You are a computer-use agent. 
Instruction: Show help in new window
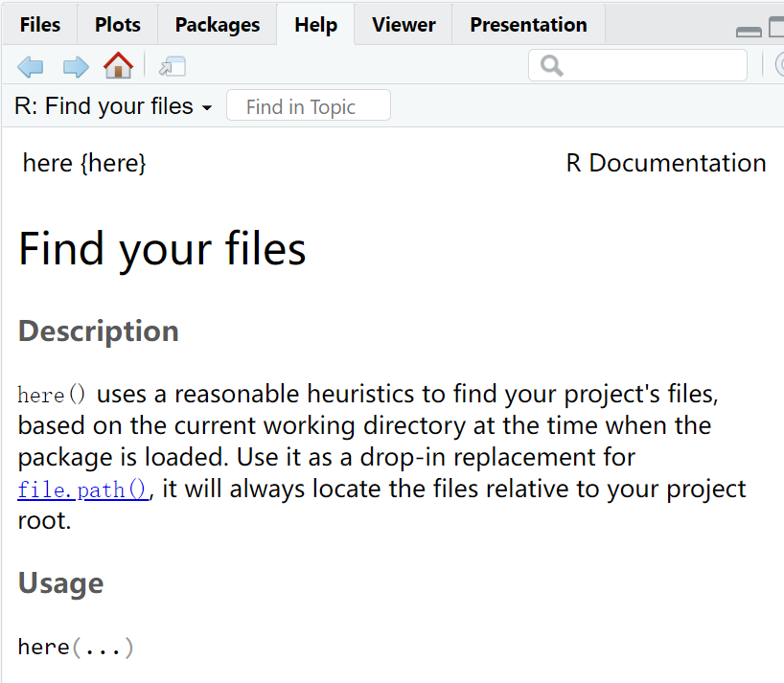173,66
